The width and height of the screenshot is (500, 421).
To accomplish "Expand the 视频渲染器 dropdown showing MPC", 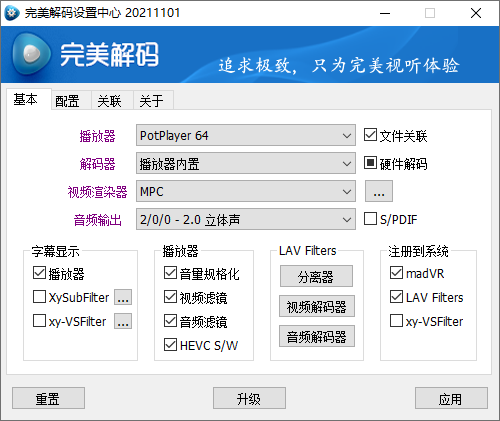I will coord(246,191).
